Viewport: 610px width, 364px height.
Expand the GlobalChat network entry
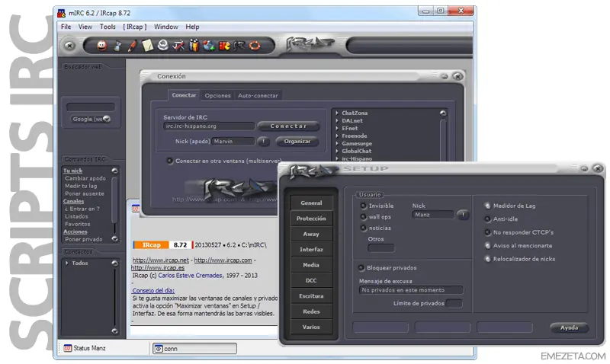coord(337,151)
